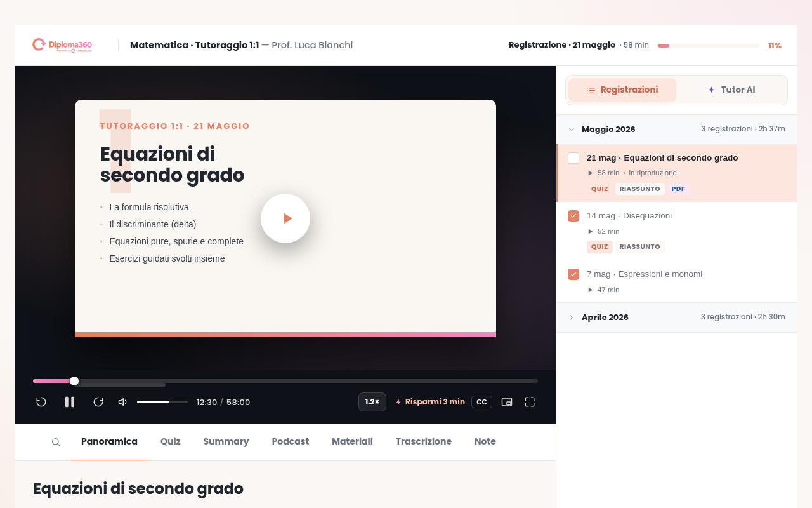Open the Note tab
Screen dimensions: 812x508
click(x=485, y=441)
